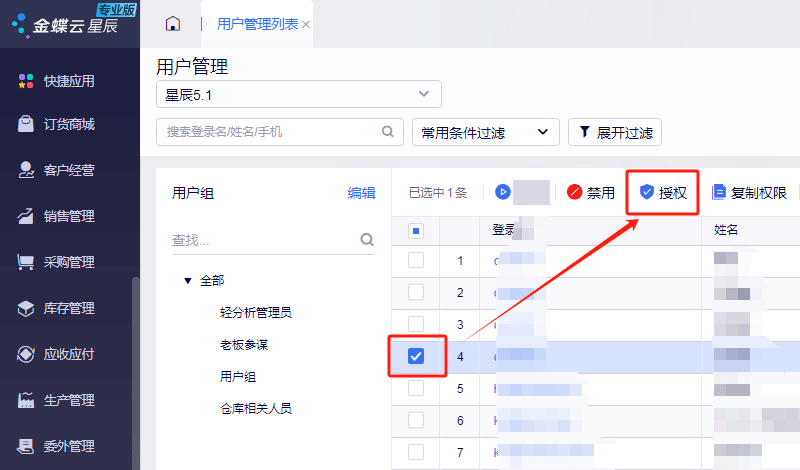Open 采购管理 in the sidebar
800x470 pixels.
69,262
